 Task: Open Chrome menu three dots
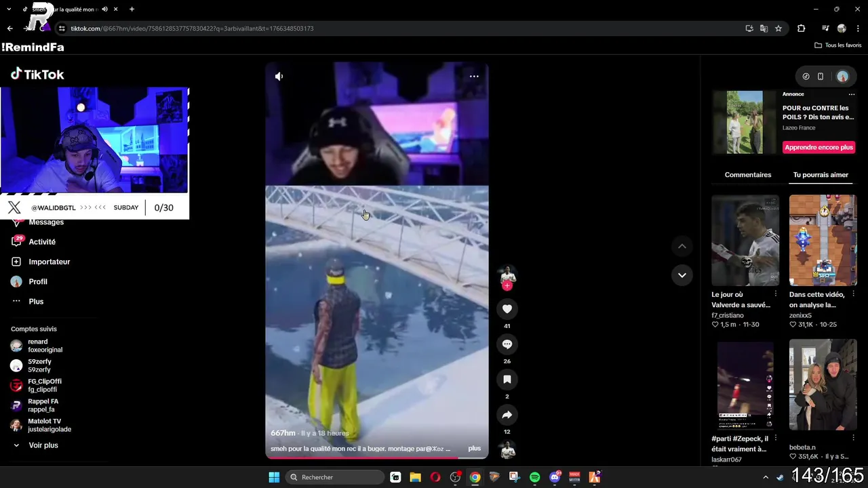coord(859,28)
